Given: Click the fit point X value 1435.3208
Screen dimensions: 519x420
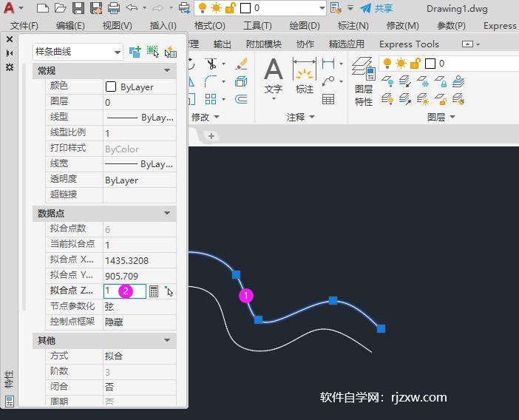Looking at the screenshot, I should pos(126,260).
